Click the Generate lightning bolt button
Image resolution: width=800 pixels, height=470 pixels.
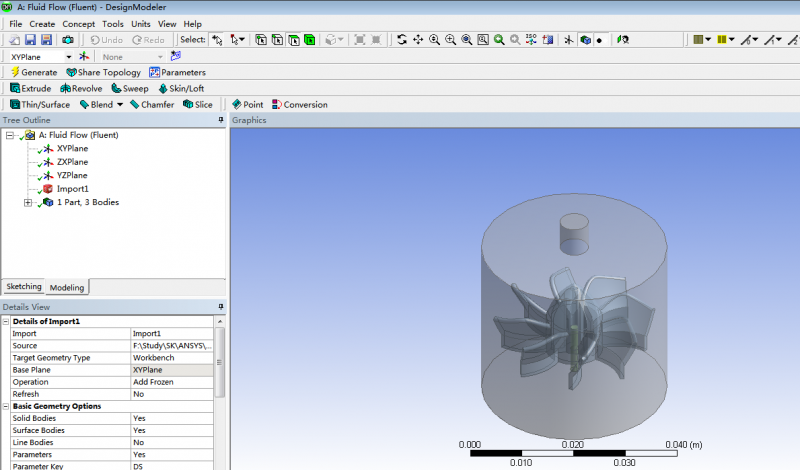pyautogui.click(x=33, y=73)
